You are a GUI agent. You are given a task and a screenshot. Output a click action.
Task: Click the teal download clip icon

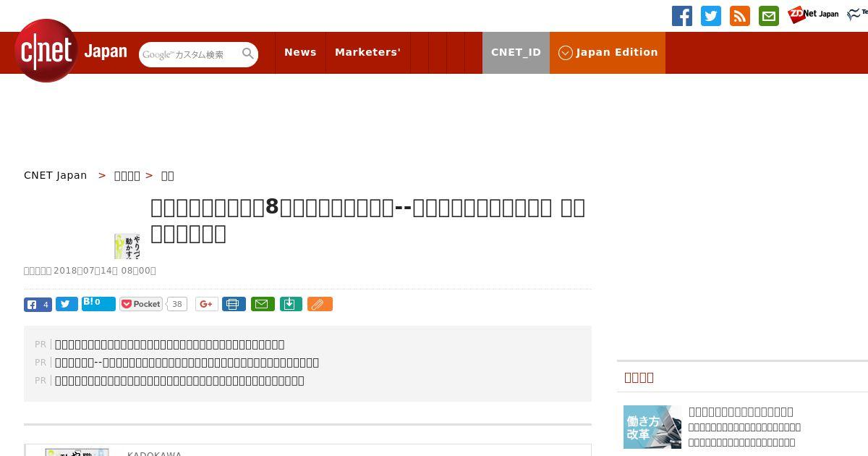click(x=291, y=304)
